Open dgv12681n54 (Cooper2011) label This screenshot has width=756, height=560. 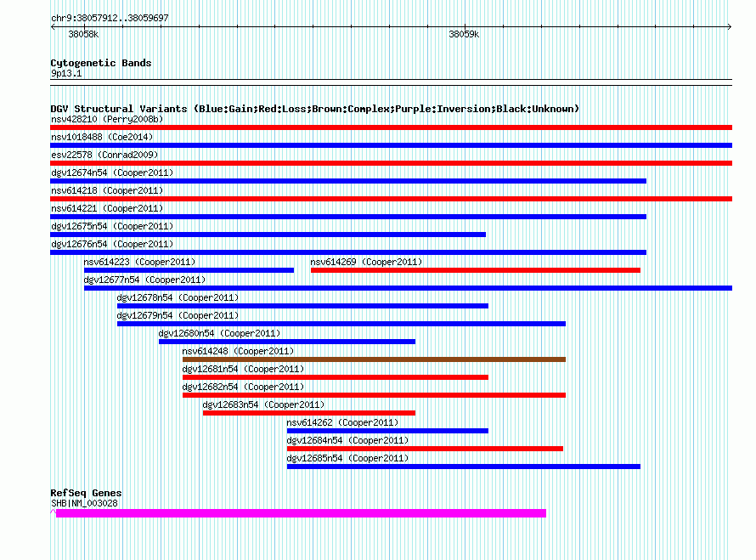(243, 369)
